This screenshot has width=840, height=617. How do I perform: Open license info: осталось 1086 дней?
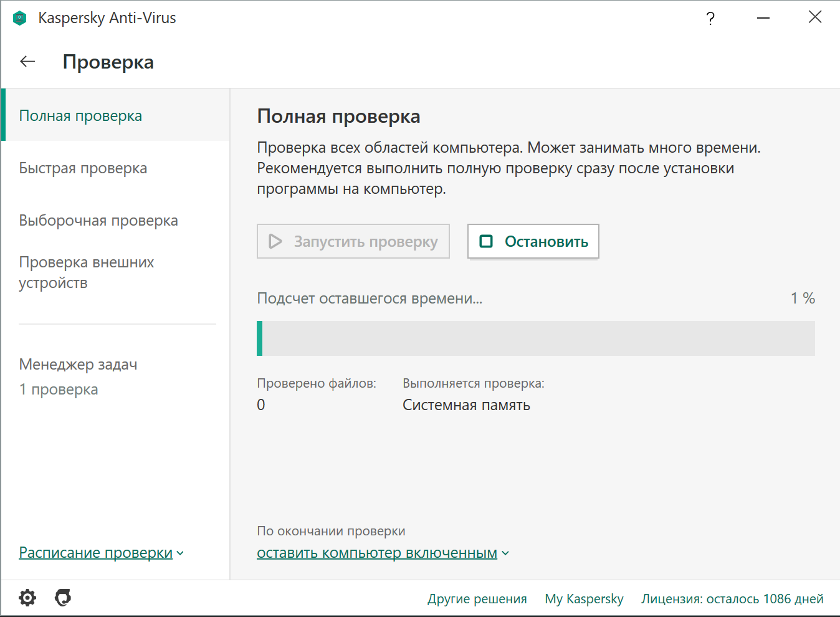(x=732, y=599)
